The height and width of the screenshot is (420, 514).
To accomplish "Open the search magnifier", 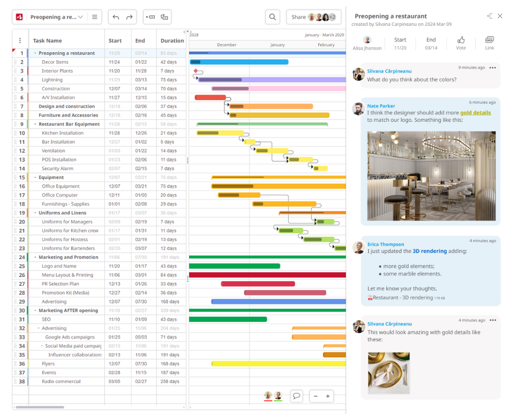I will click(272, 17).
